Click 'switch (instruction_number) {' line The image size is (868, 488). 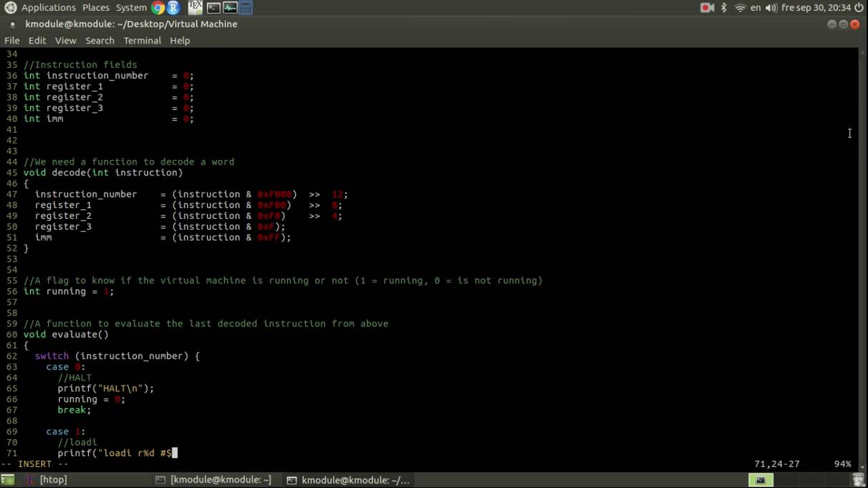tap(117, 356)
